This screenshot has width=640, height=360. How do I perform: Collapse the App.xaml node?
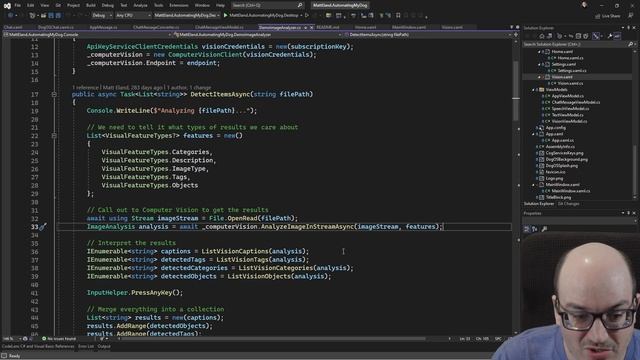click(533, 134)
